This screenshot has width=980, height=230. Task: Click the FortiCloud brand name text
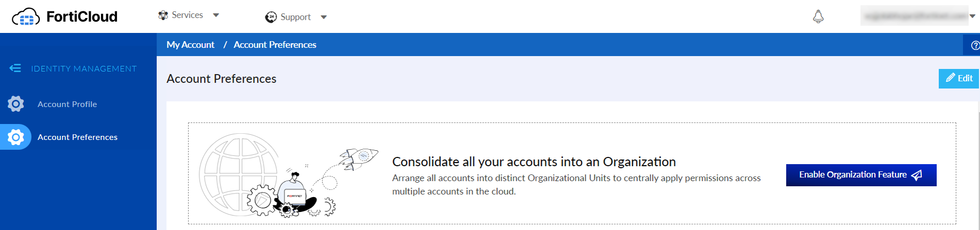point(82,17)
